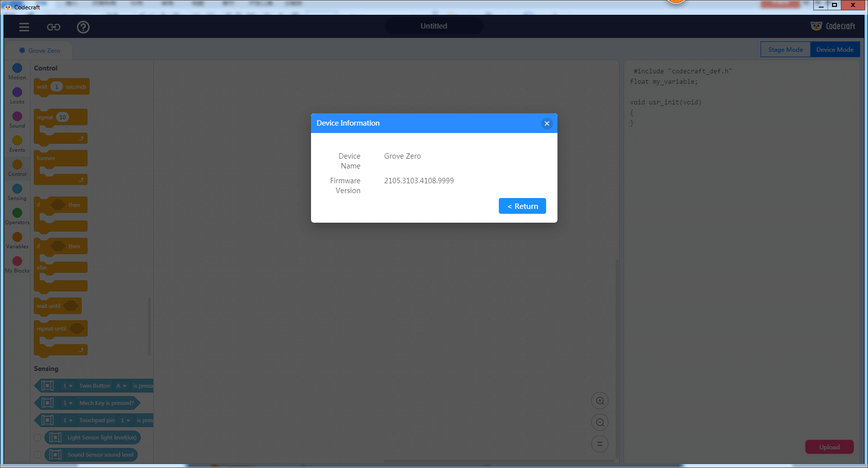Click the Light Sensor block icon

click(x=56, y=437)
